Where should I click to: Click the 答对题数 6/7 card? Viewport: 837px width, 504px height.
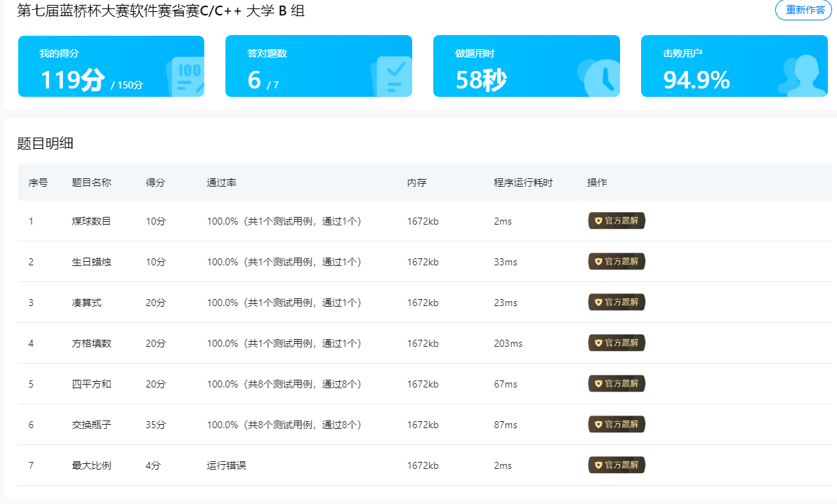[x=319, y=66]
